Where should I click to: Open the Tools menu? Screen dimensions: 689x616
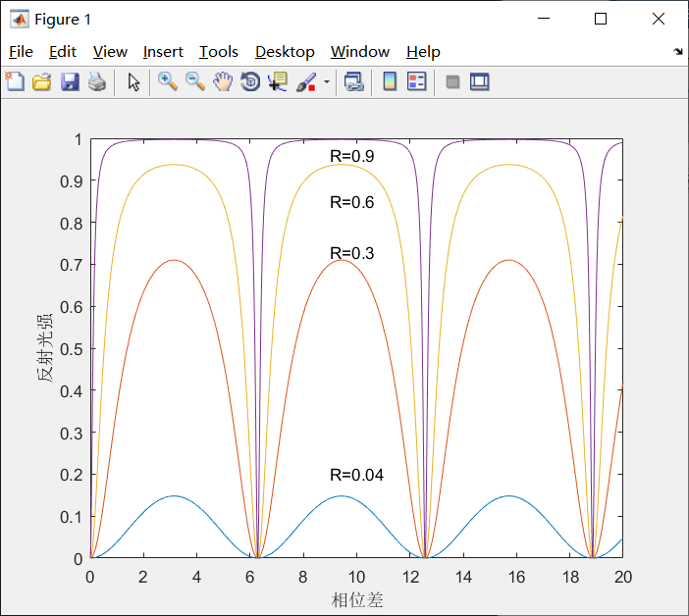(218, 52)
